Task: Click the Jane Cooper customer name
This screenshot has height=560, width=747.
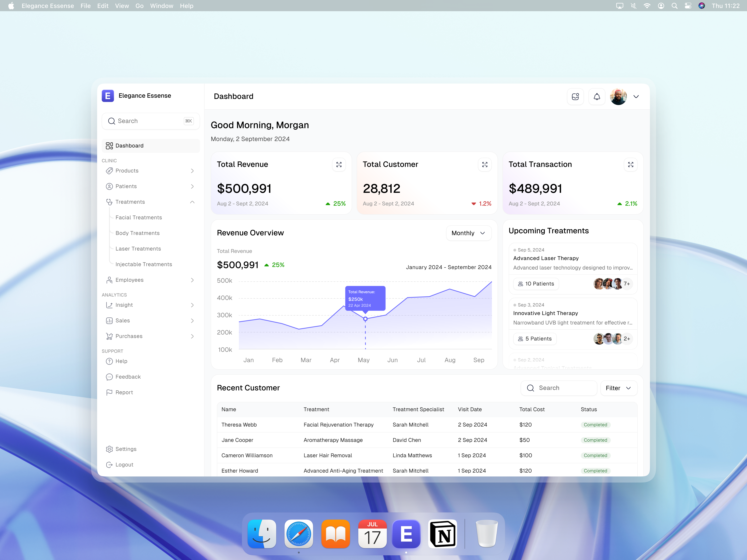Action: (x=237, y=440)
